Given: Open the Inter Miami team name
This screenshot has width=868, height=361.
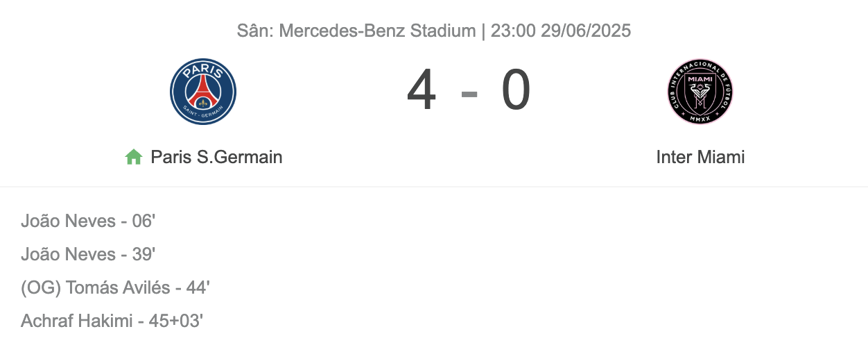Looking at the screenshot, I should 700,157.
